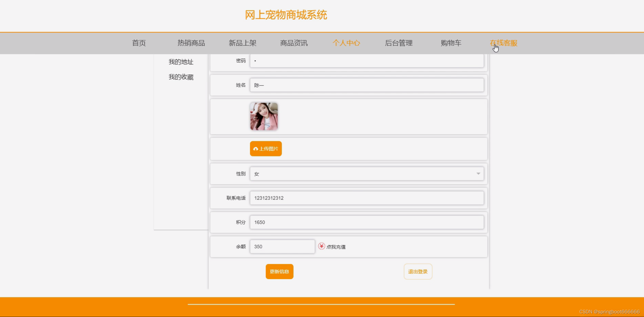644x317 pixels.
Task: Open 我的收藏 in the sidebar
Action: (181, 77)
